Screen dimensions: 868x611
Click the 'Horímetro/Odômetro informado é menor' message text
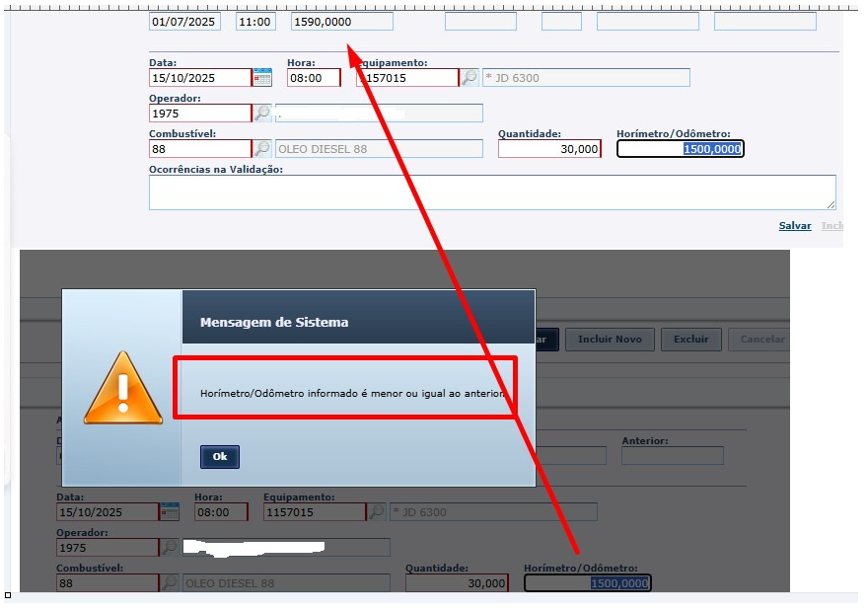353,393
